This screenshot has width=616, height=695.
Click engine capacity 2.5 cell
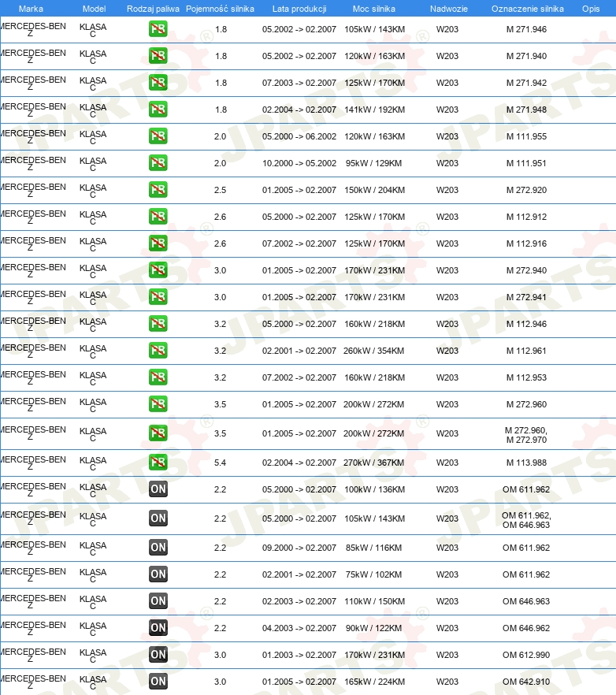pos(221,190)
